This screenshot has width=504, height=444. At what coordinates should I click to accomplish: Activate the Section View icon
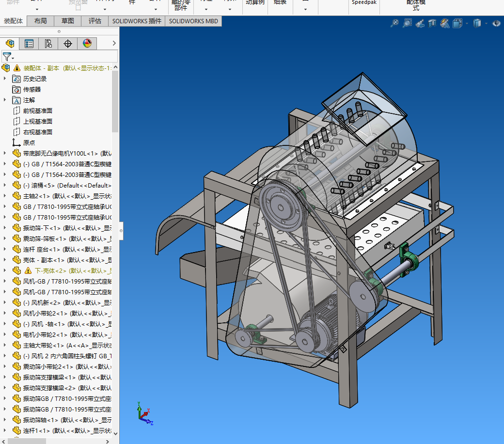tap(432, 23)
